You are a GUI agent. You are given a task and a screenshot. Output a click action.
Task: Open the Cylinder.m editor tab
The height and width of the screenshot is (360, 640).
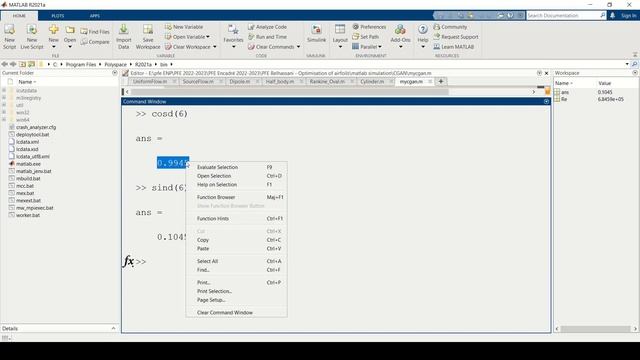click(x=372, y=82)
